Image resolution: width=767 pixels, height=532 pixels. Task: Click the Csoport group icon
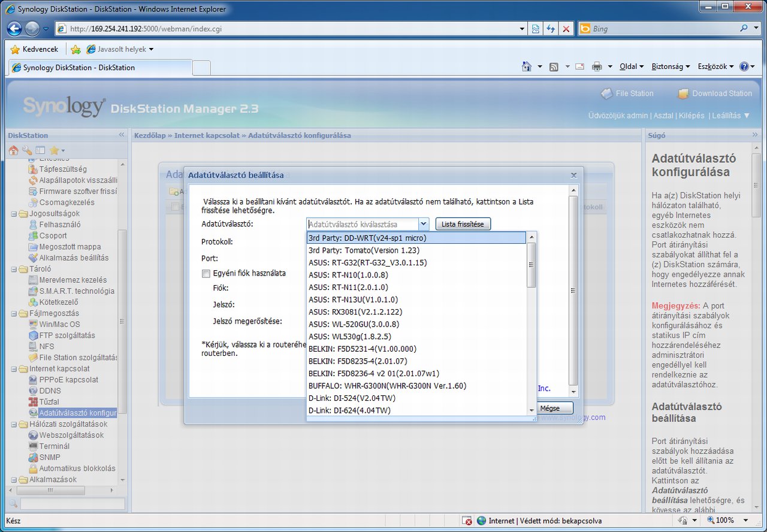pyautogui.click(x=34, y=235)
